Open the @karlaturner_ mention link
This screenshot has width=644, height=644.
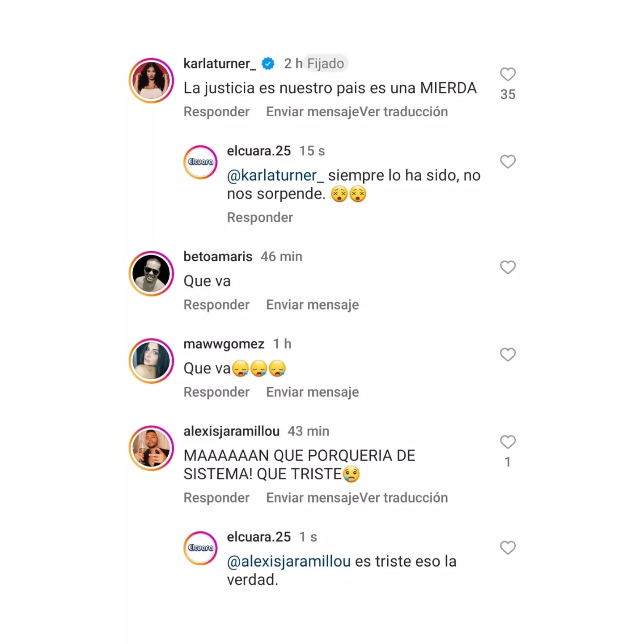275,176
